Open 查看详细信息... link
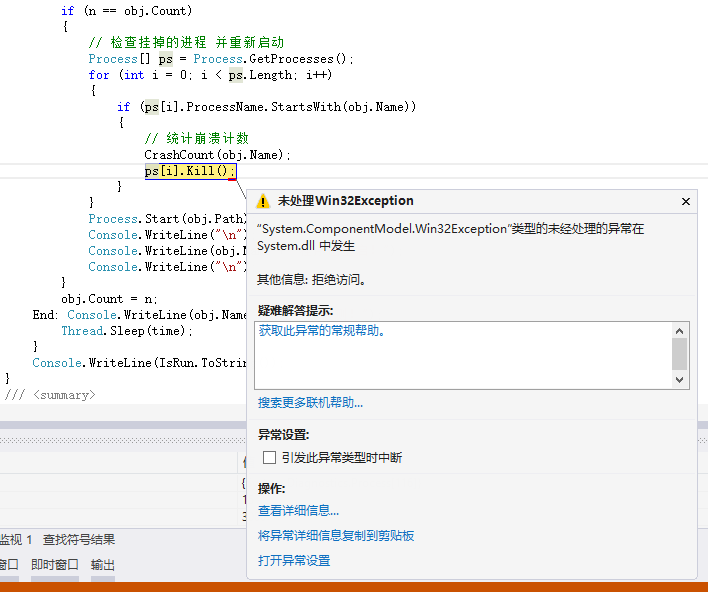The image size is (708, 592). click(x=298, y=511)
